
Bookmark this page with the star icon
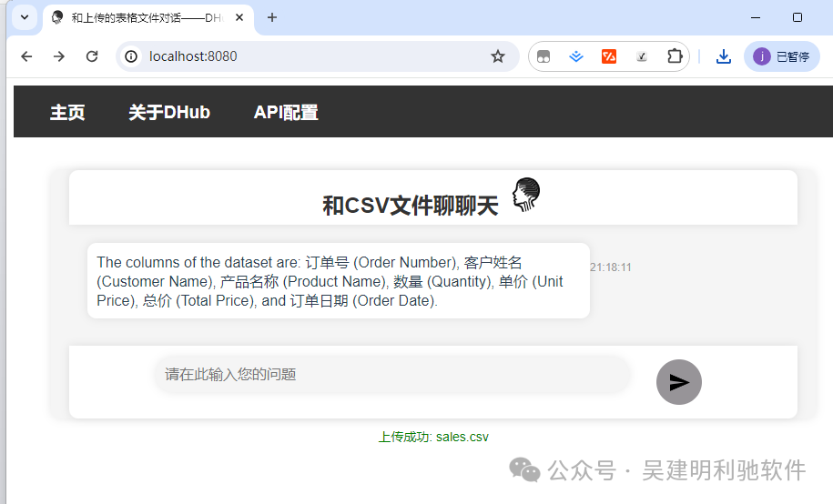[x=498, y=56]
